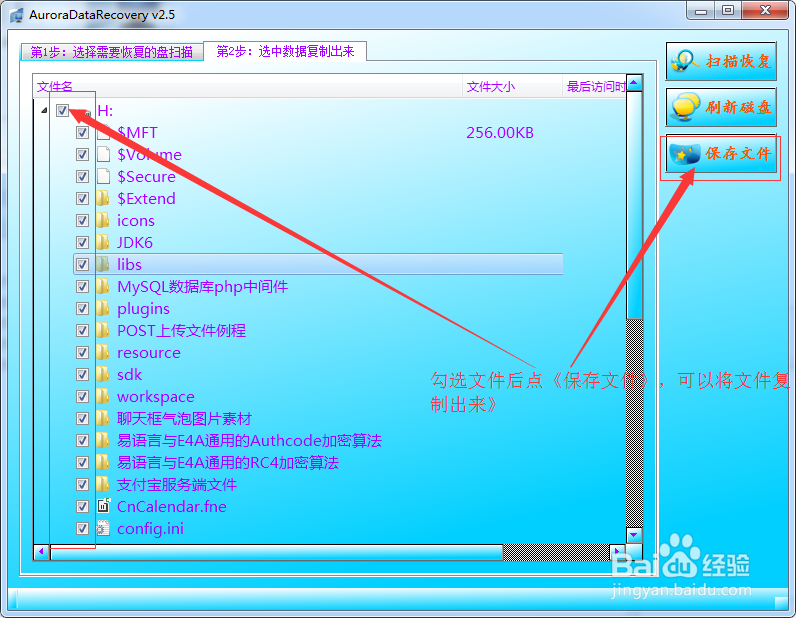Uncheck the icons folder checkbox
Screen dimensions: 796x618
[82, 220]
